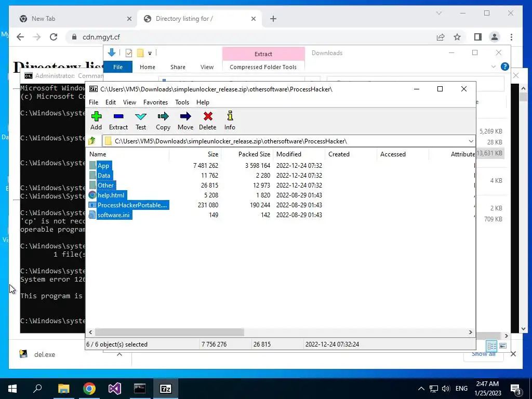The image size is (532, 399).
Task: Open Chrome tab search dropdown arrow
Action: tap(438, 13)
